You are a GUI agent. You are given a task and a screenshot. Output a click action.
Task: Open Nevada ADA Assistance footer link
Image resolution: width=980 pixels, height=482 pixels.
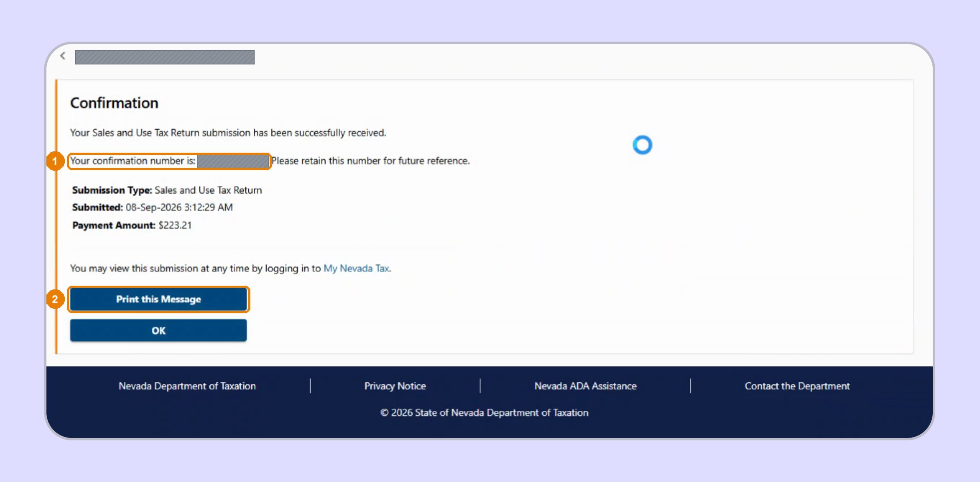[585, 386]
